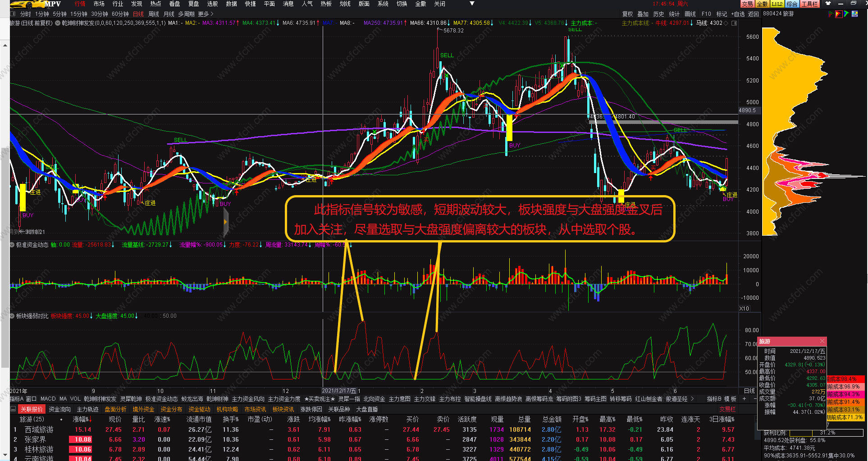Screen dimensions: 868x461
Task: Open the shirt skin icon in title bar
Action: pos(827,4)
